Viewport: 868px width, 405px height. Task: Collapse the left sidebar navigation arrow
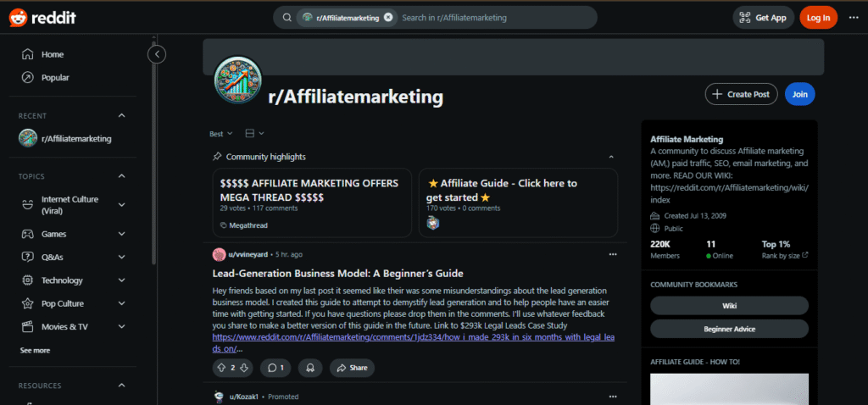157,54
